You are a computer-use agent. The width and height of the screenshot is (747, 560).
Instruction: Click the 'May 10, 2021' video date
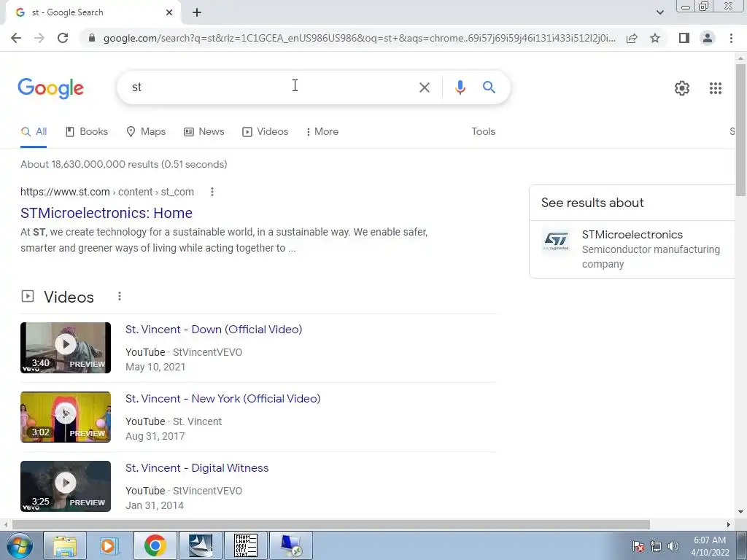[x=155, y=367]
